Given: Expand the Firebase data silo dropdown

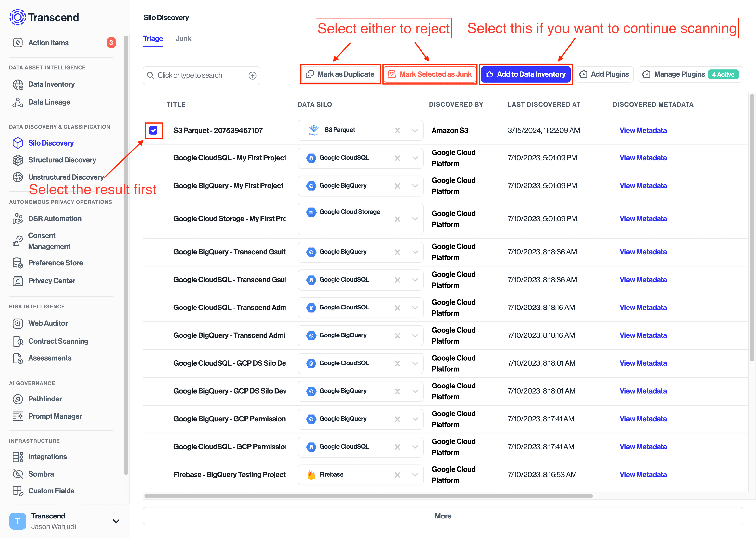Looking at the screenshot, I should [415, 475].
